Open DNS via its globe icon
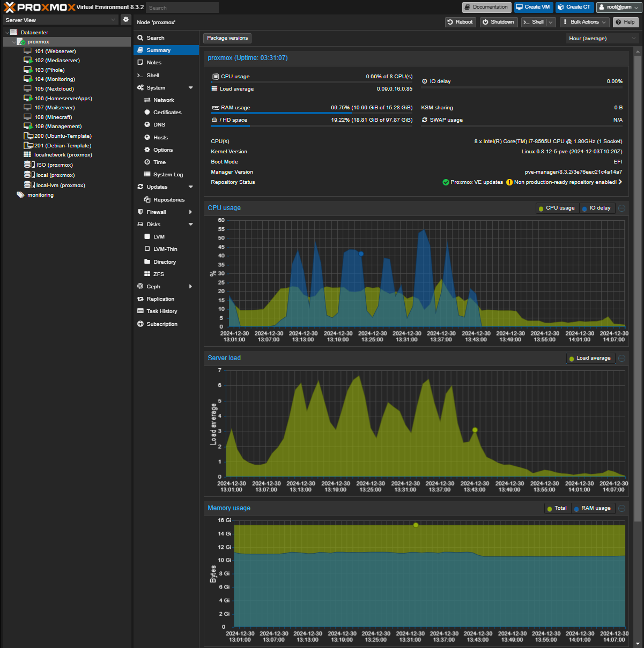Viewport: 644px width, 648px height. [x=147, y=125]
